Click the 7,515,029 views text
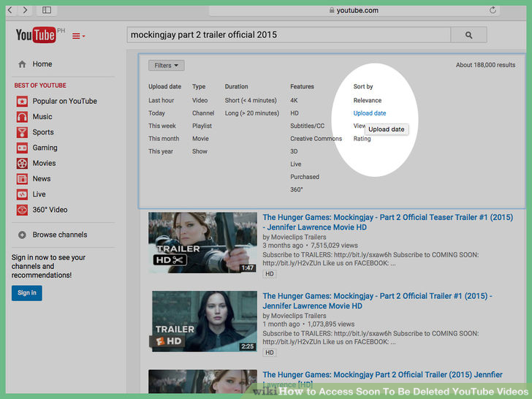Viewport: 532px width, 399px height. coord(334,246)
